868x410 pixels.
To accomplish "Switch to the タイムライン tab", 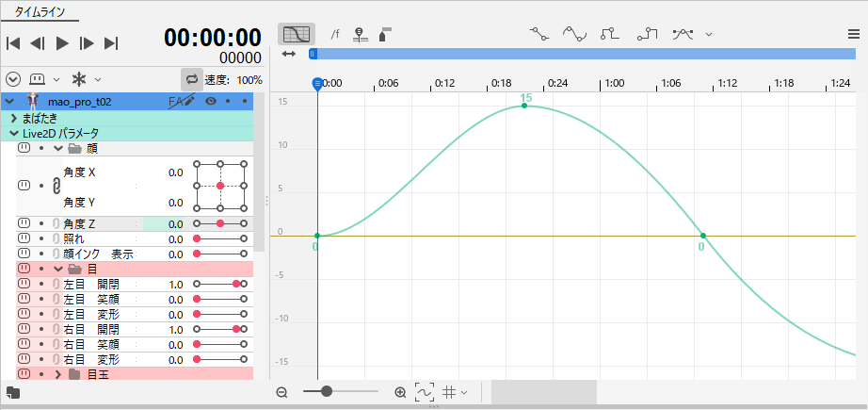I will [x=40, y=11].
